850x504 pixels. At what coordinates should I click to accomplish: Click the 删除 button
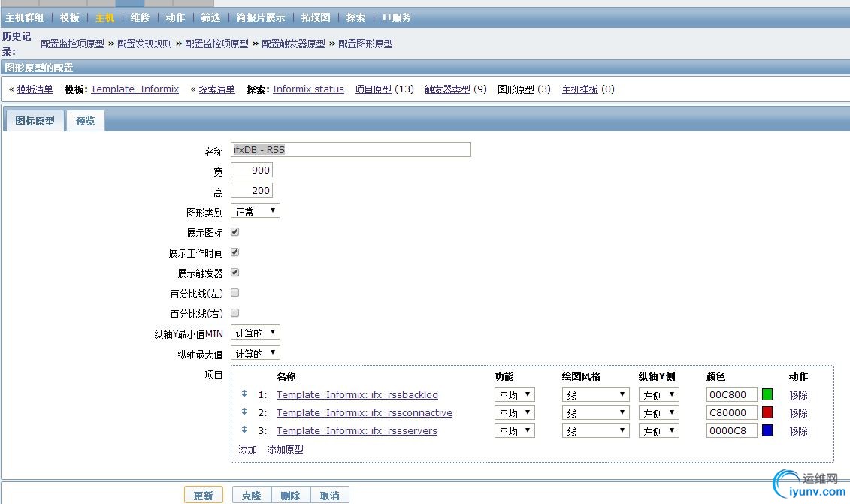pyautogui.click(x=290, y=495)
